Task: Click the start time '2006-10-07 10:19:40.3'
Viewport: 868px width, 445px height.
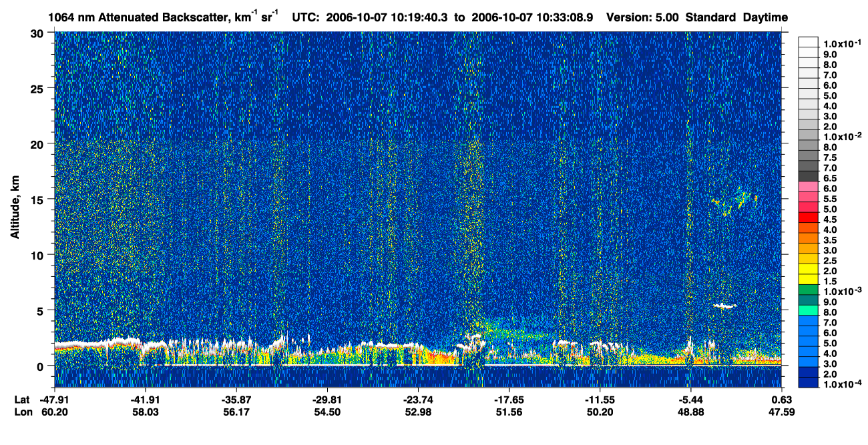Action: coord(387,17)
